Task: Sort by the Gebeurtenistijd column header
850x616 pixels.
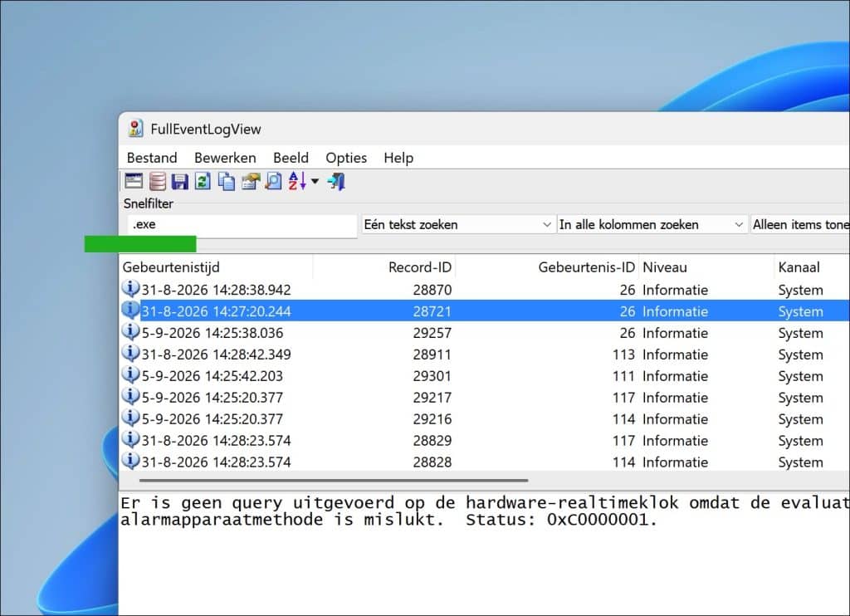Action: 216,267
